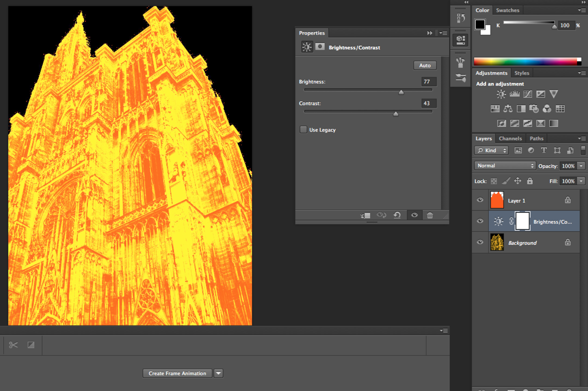Delete the adjustment layer with trash icon
588x391 pixels.
[x=430, y=215]
